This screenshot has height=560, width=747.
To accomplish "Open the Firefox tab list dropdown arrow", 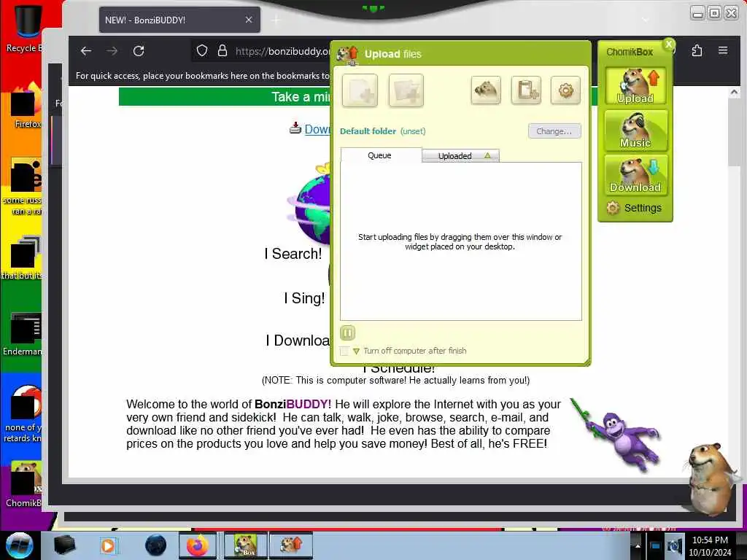I will [645, 20].
